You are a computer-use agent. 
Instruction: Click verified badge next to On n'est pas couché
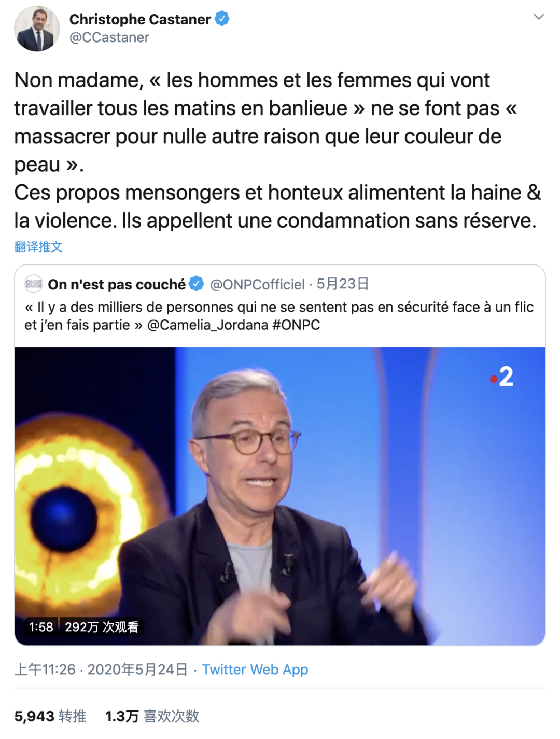197,284
